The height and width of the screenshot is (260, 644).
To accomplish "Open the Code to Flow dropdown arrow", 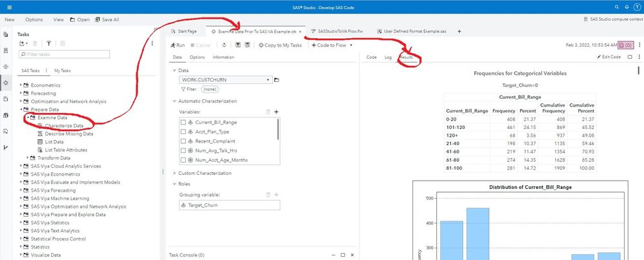I will (x=351, y=45).
